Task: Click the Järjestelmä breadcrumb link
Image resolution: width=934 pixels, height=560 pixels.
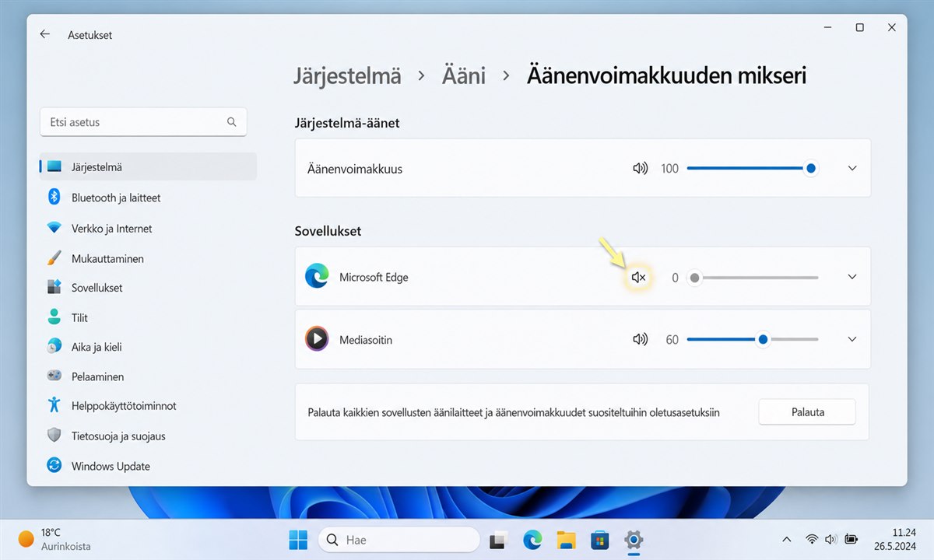Action: pyautogui.click(x=347, y=75)
